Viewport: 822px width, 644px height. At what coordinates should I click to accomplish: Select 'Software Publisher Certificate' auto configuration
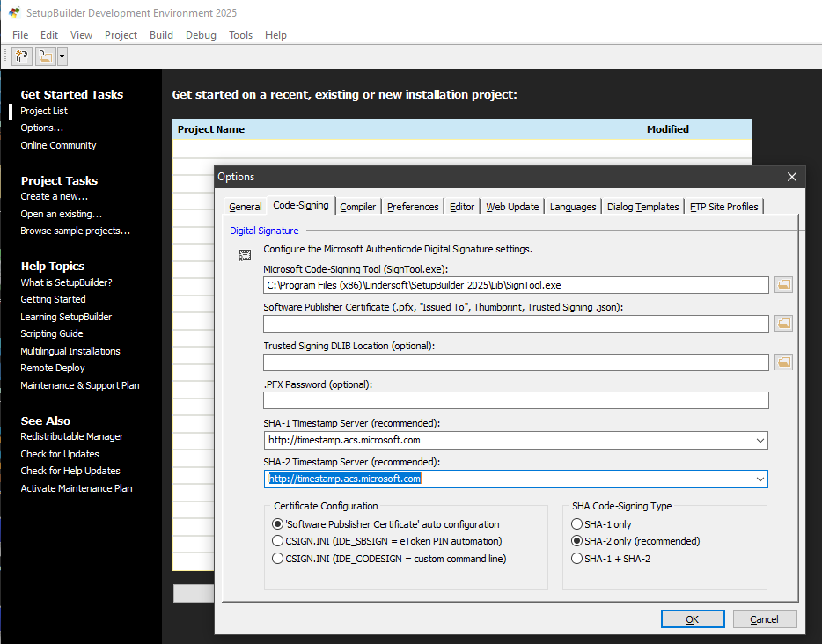(278, 524)
